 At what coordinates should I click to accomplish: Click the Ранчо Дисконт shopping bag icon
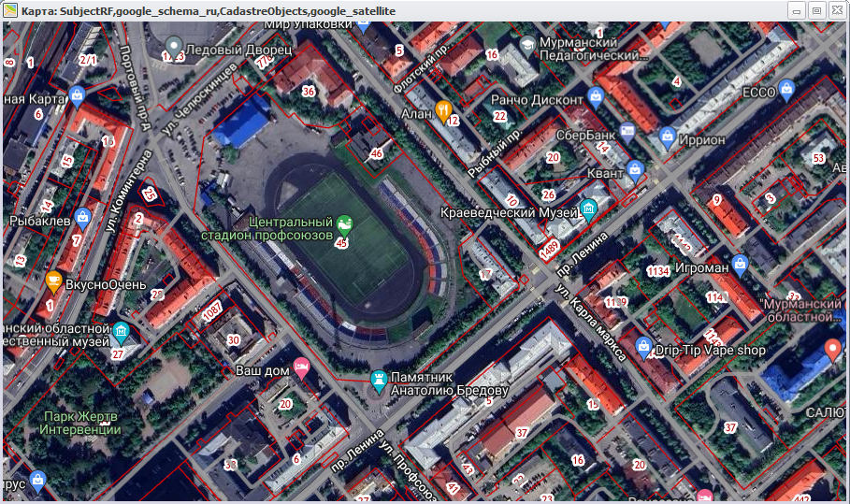[595, 94]
